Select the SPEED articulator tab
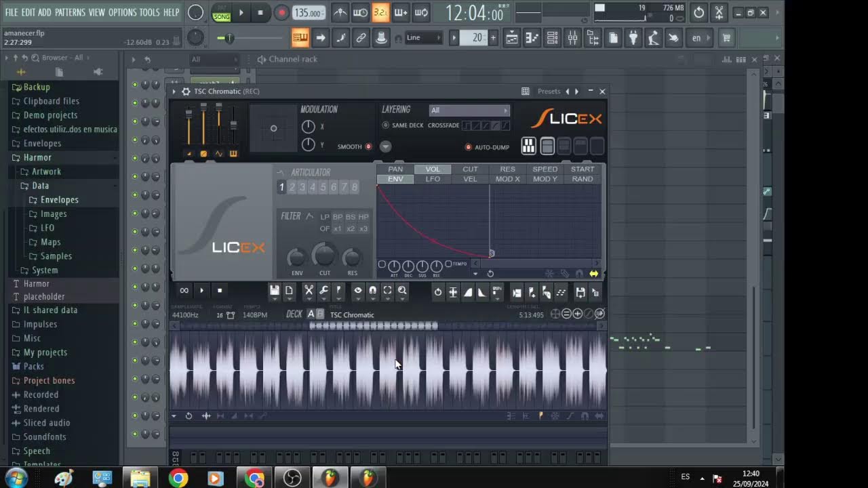This screenshot has width=868, height=488. coord(545,169)
